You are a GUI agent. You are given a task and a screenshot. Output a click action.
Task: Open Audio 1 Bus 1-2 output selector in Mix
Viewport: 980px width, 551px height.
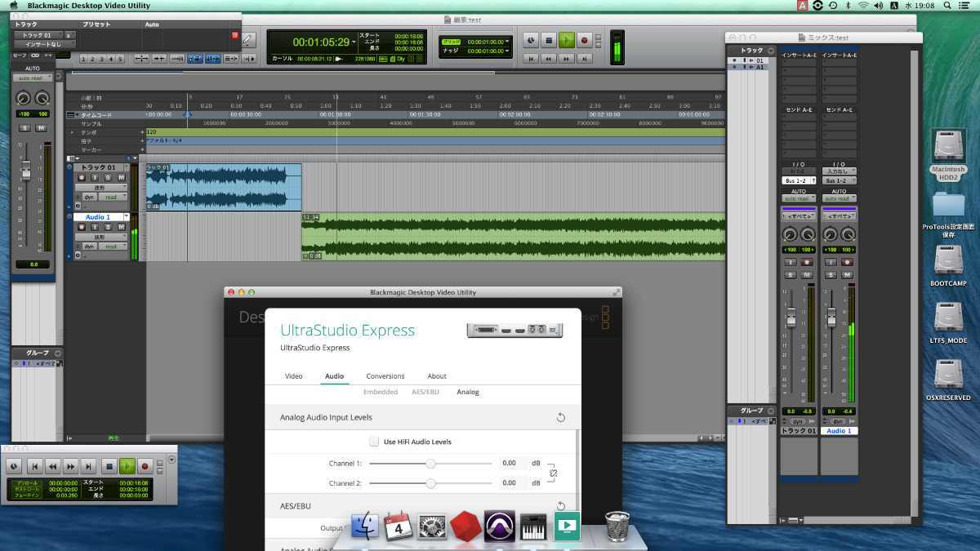pos(839,180)
